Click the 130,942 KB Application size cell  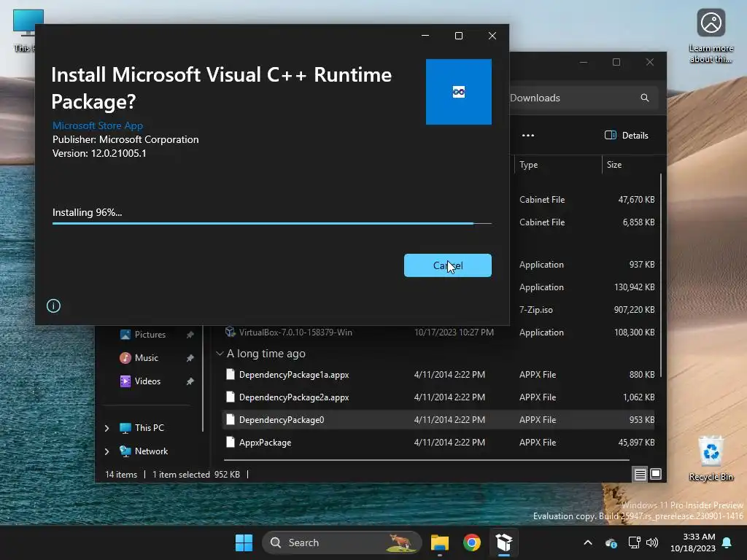tap(634, 287)
